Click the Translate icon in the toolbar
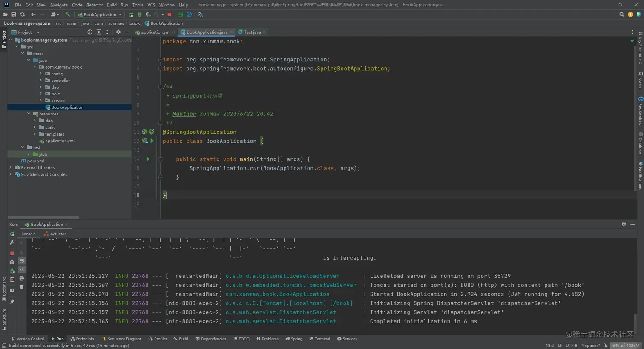 [x=200, y=14]
